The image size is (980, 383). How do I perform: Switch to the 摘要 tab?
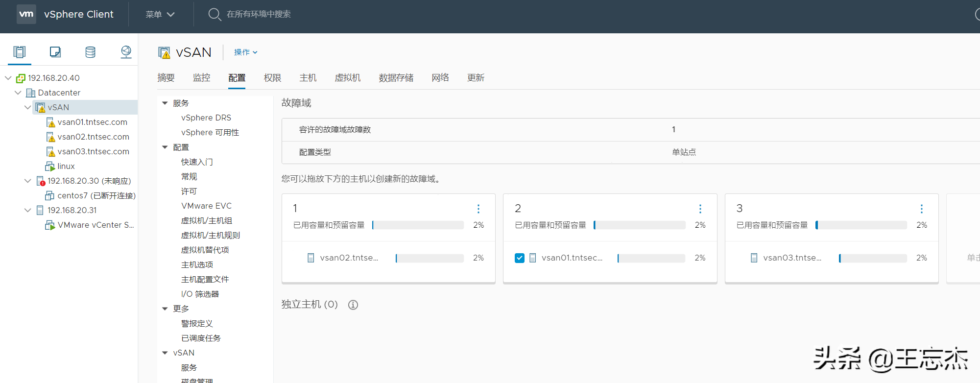click(x=166, y=77)
